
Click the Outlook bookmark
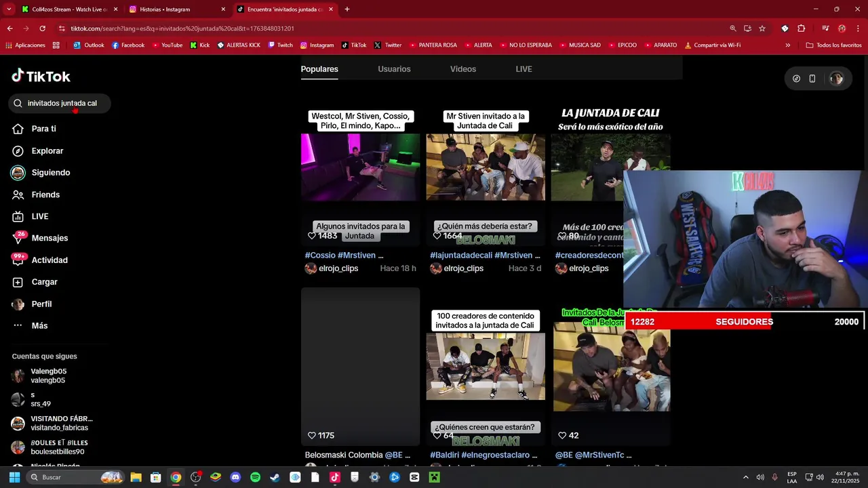(88, 45)
